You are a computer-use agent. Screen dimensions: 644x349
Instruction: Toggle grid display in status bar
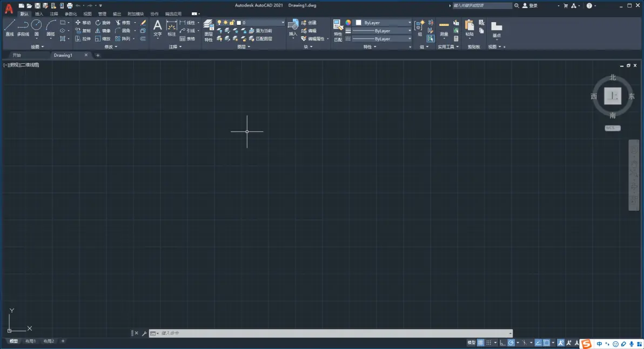pos(480,343)
